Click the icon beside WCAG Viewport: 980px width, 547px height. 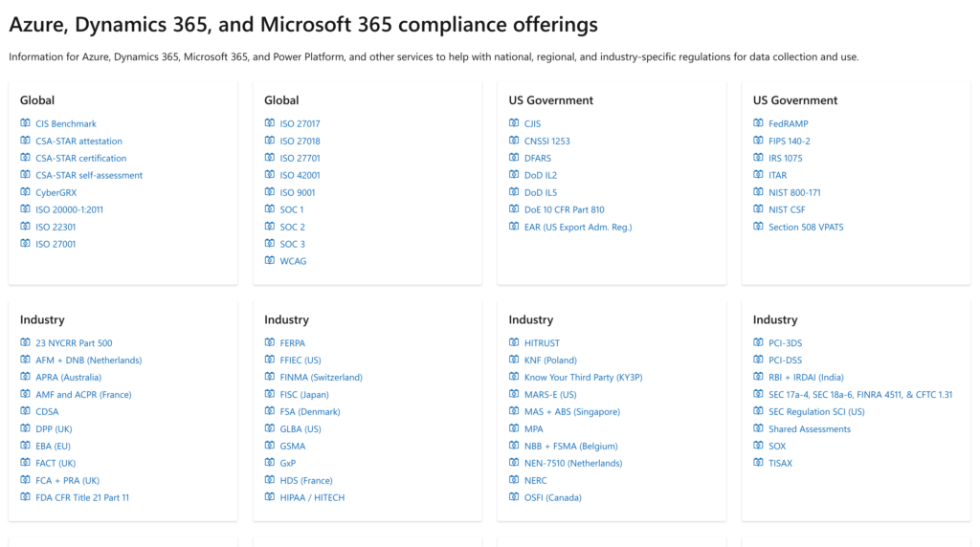[269, 260]
